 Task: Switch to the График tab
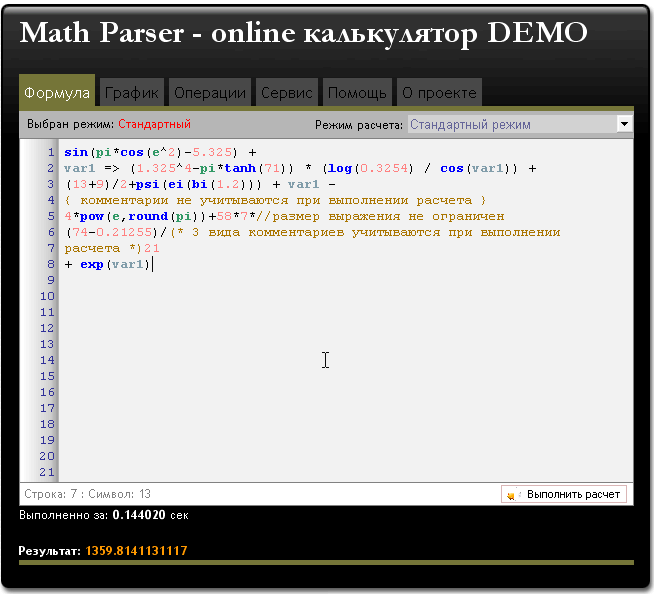click(x=132, y=93)
